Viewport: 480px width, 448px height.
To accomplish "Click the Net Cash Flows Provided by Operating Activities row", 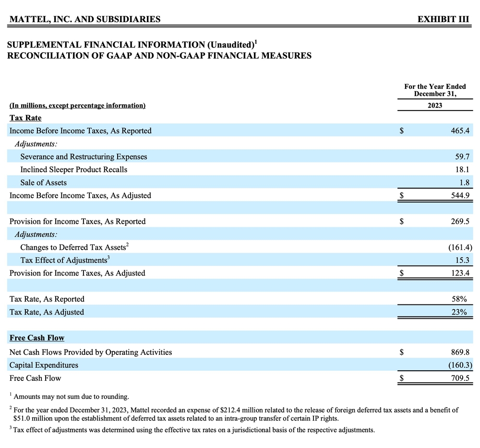I will point(91,352).
